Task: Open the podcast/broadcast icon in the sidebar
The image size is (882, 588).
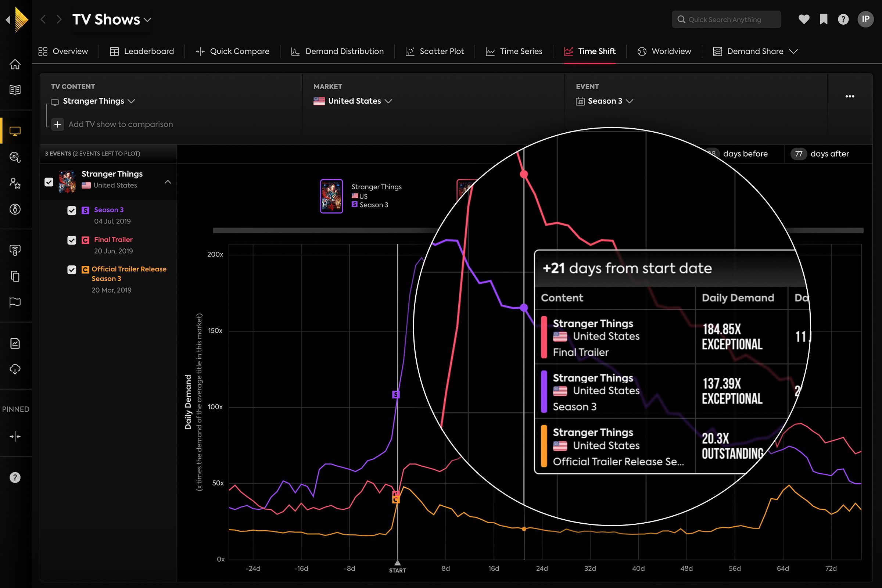Action: (x=15, y=250)
